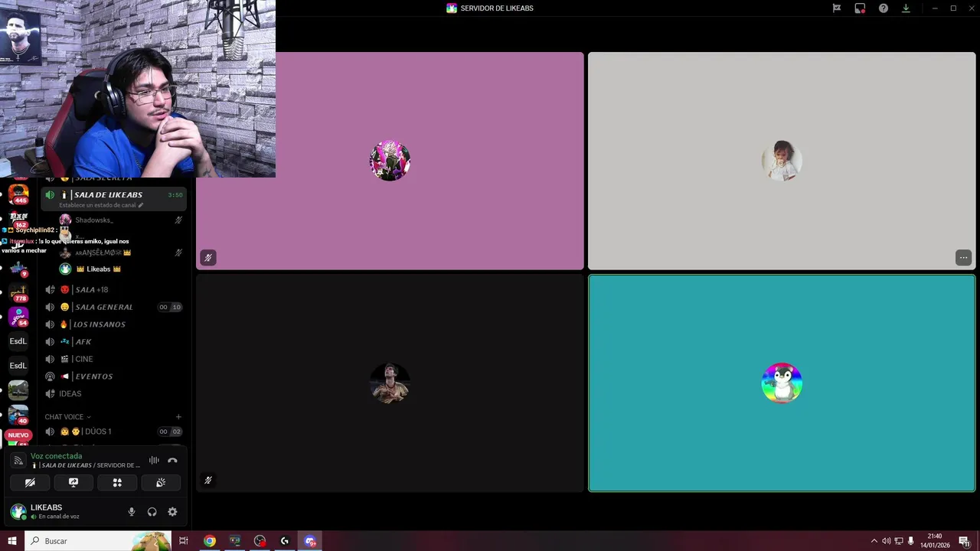The width and height of the screenshot is (980, 551).
Task: Select SALA DE LIKEABS voice channel
Action: [113, 199]
